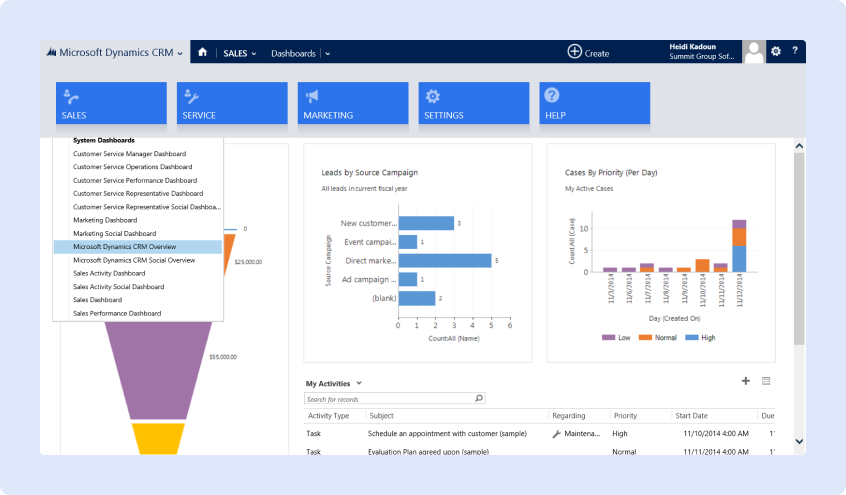Select Customer Service Manager Dashboard

pyautogui.click(x=129, y=154)
